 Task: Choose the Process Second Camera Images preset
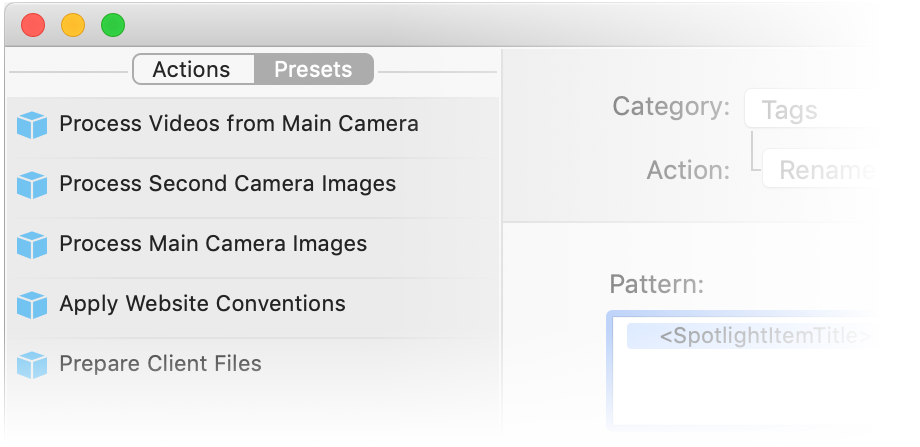coord(228,184)
